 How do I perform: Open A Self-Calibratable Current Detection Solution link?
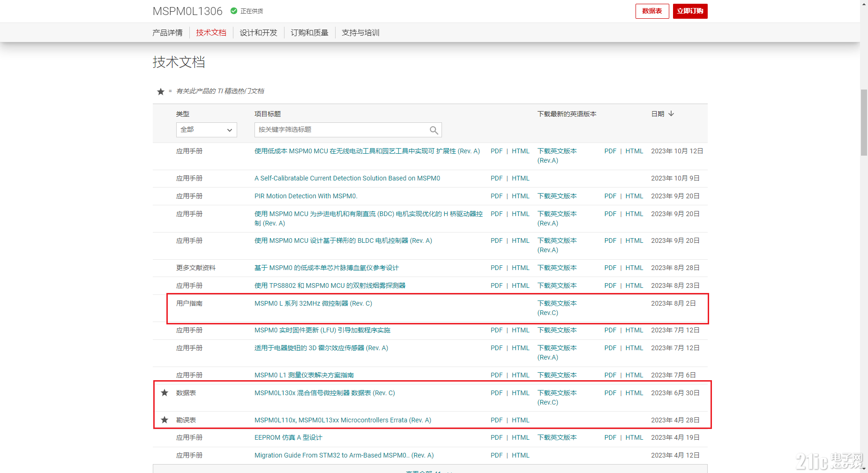pyautogui.click(x=347, y=178)
